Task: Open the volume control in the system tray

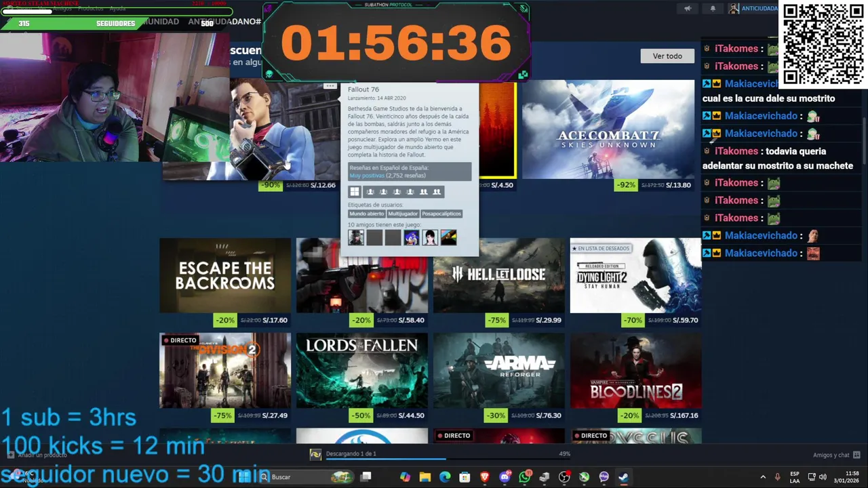Action: point(822,477)
